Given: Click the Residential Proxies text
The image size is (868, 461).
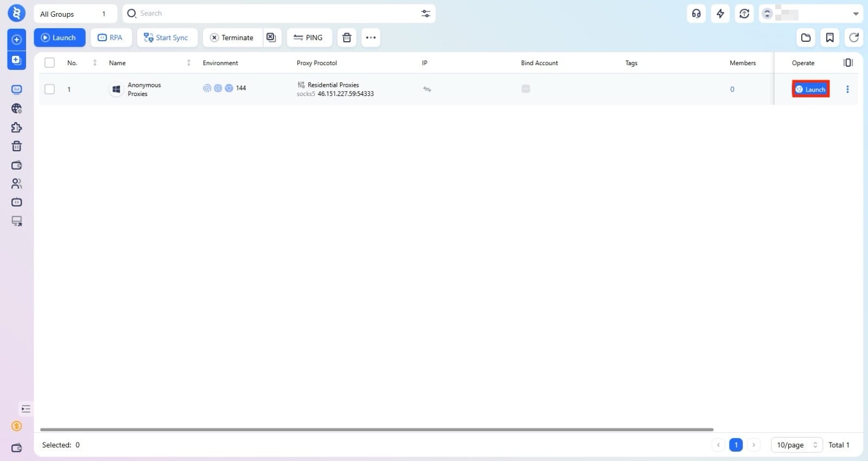Looking at the screenshot, I should point(333,85).
